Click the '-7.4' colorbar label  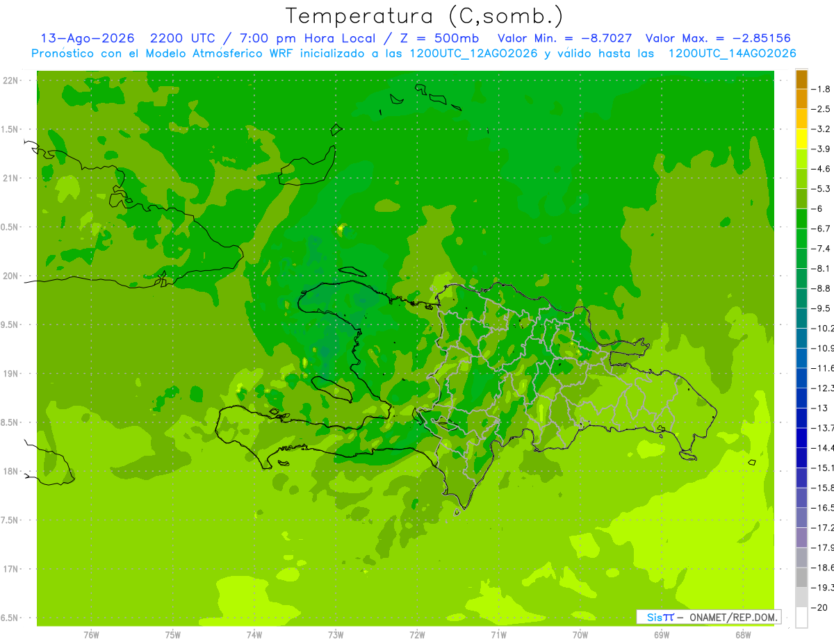pos(821,248)
